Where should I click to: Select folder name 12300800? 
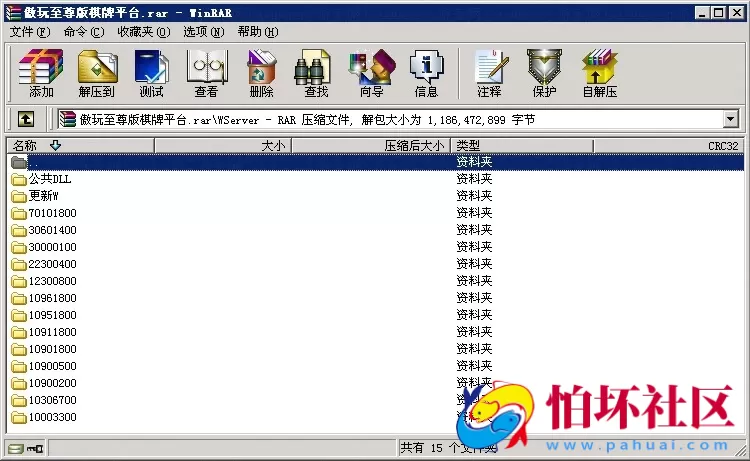pos(53,281)
